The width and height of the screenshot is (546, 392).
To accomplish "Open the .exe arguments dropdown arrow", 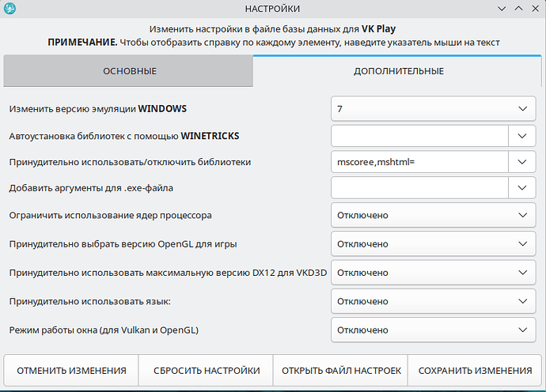I will click(521, 187).
